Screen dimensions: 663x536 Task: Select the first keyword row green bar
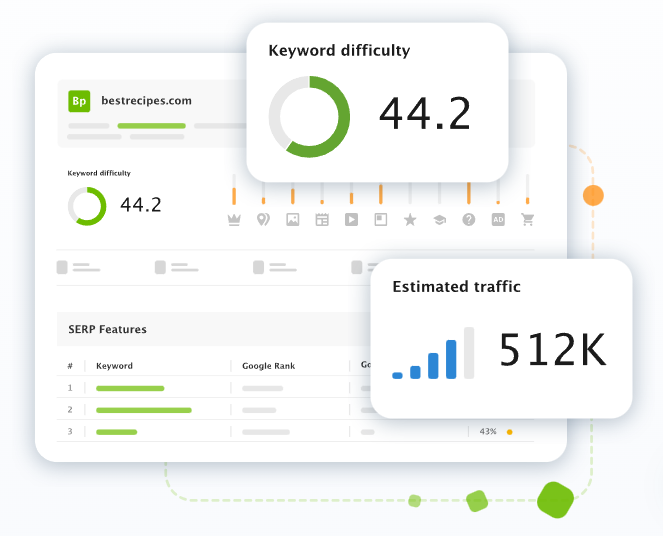[130, 388]
